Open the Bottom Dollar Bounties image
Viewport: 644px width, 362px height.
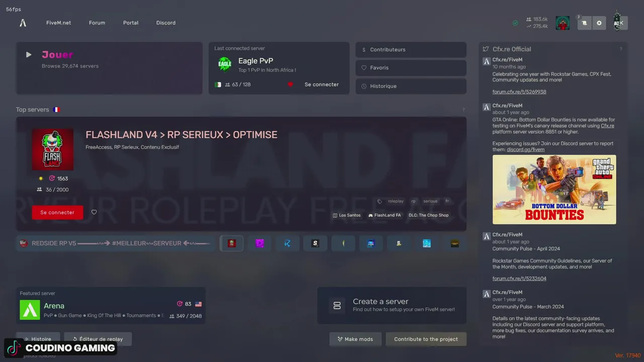click(x=554, y=190)
